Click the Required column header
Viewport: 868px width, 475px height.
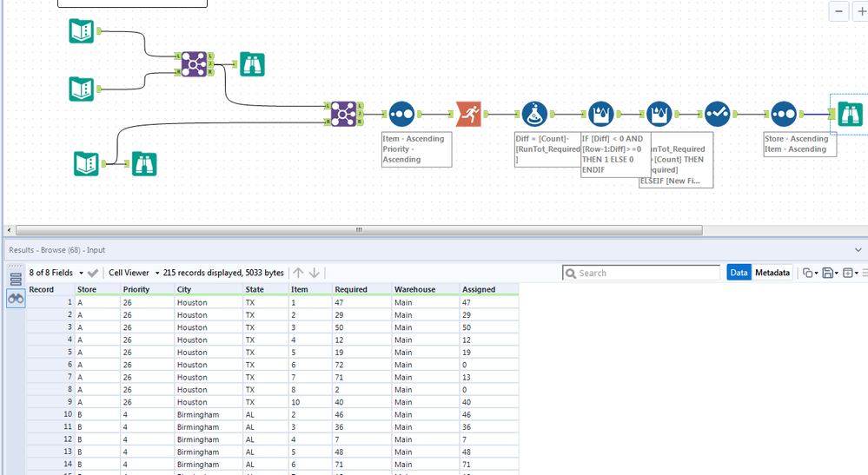point(351,289)
